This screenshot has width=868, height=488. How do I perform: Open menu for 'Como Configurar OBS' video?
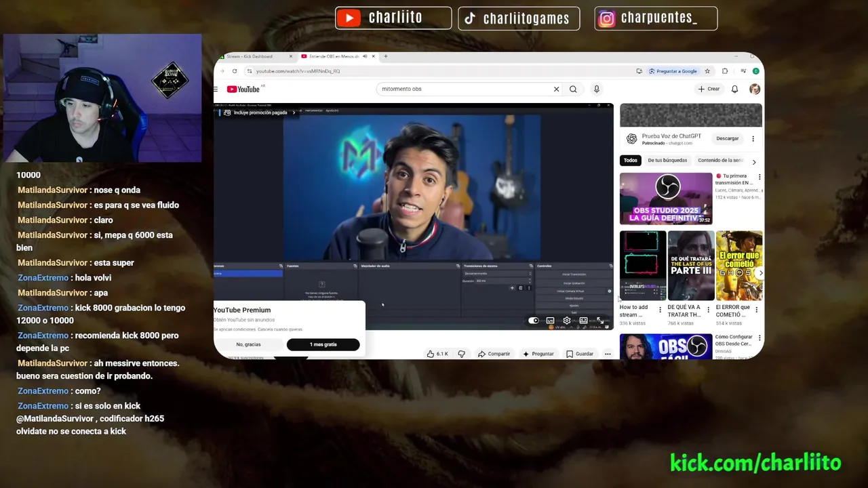click(x=759, y=338)
